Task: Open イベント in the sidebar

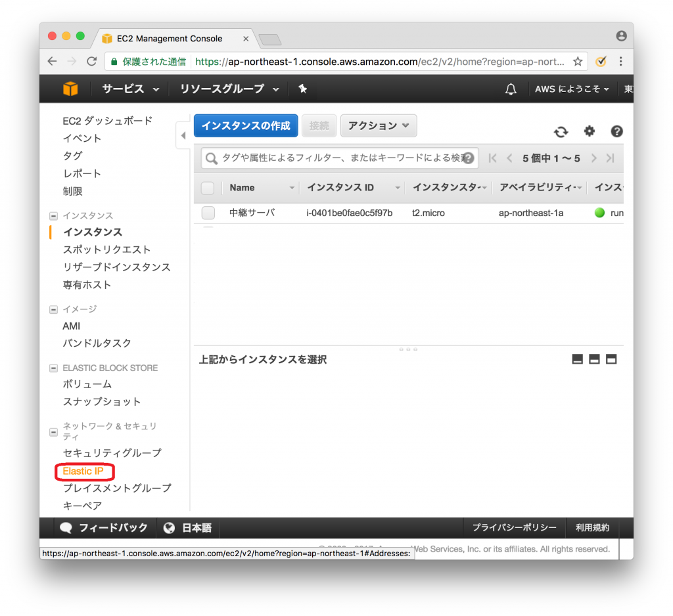Action: click(82, 139)
